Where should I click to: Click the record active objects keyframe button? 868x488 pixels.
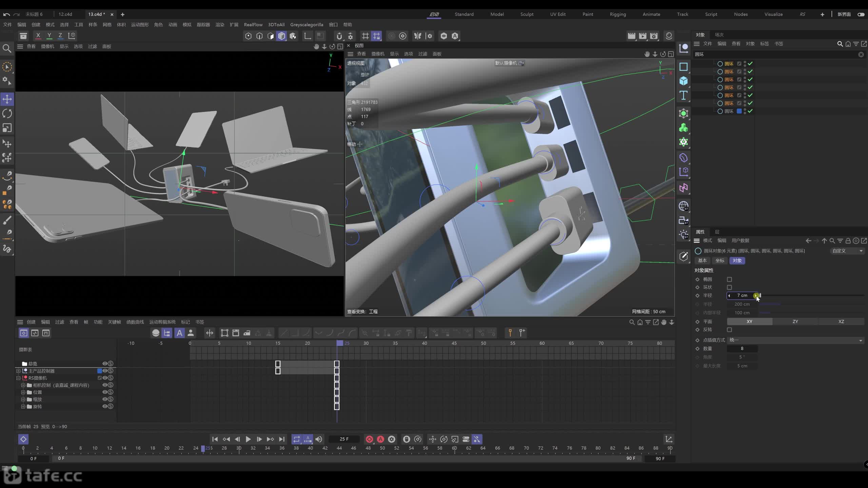[369, 439]
